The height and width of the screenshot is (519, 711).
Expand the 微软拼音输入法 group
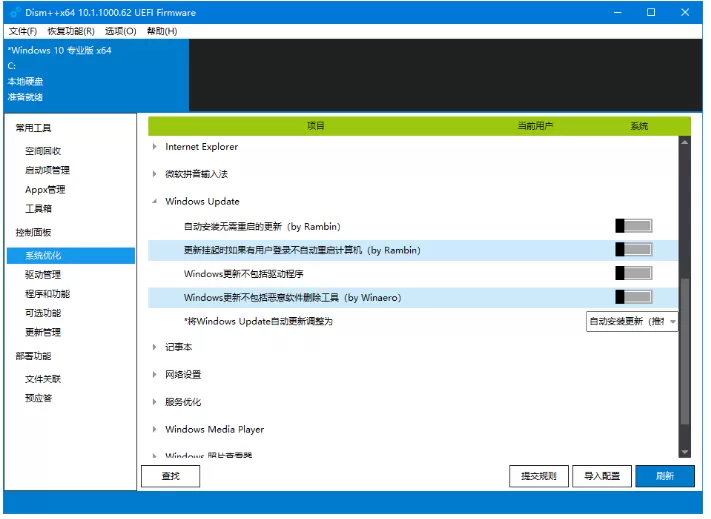[156, 175]
